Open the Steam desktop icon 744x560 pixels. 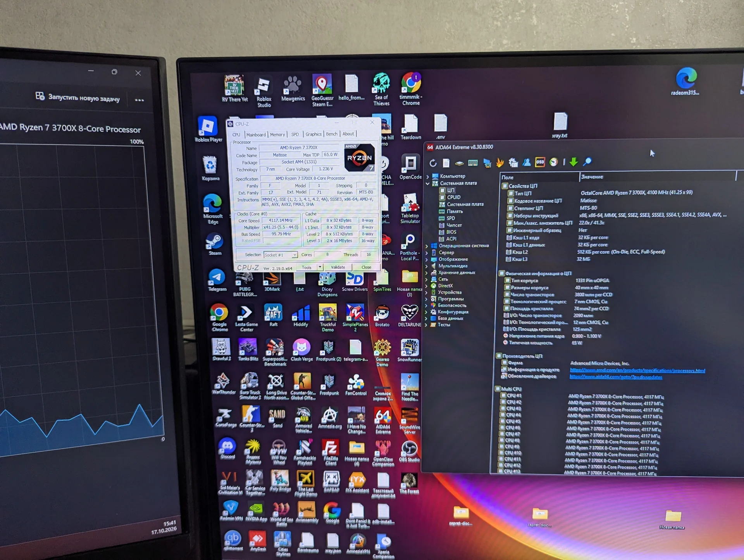214,244
